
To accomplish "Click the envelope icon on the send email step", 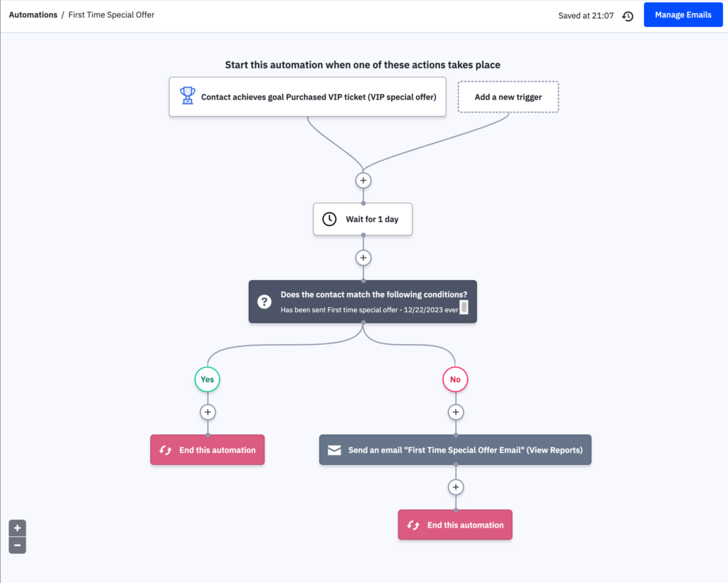I will (334, 449).
